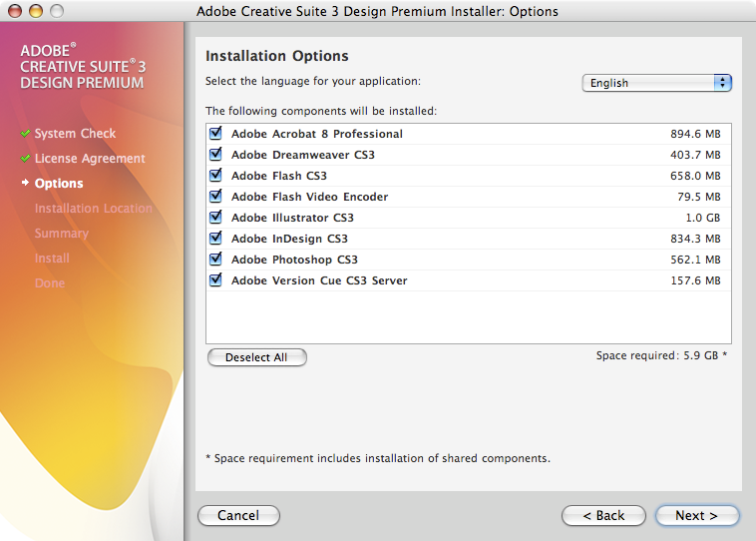The width and height of the screenshot is (756, 541).
Task: Click the green checkmark beside License Agreement
Action: point(26,159)
